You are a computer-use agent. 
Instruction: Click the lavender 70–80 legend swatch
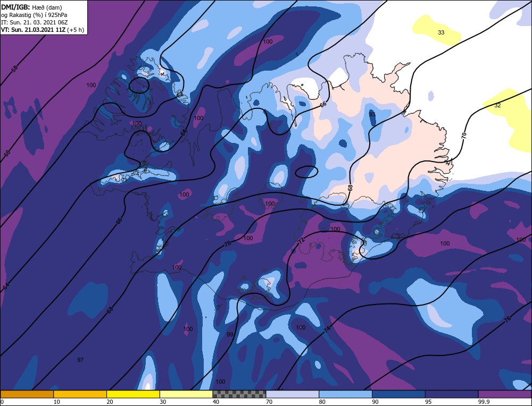pyautogui.click(x=293, y=394)
